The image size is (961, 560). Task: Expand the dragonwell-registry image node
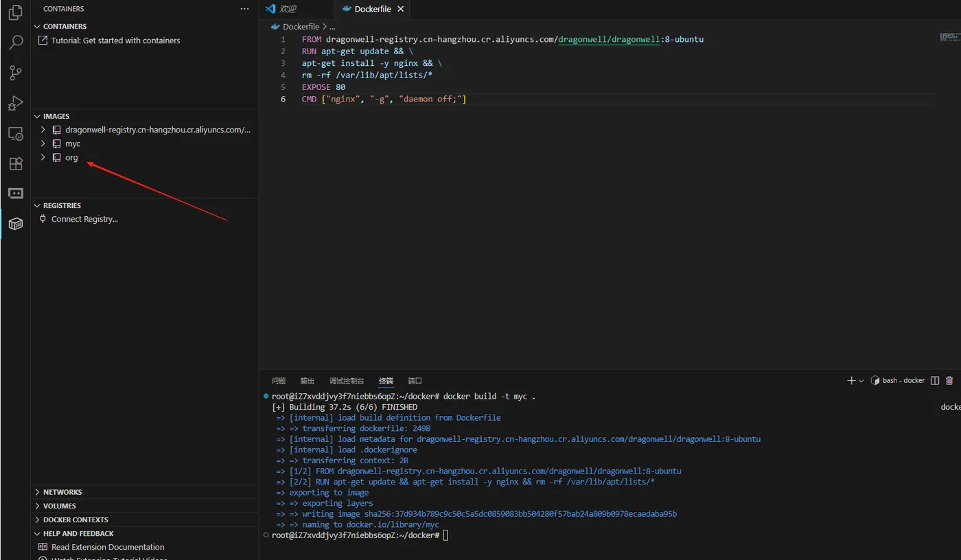tap(43, 130)
